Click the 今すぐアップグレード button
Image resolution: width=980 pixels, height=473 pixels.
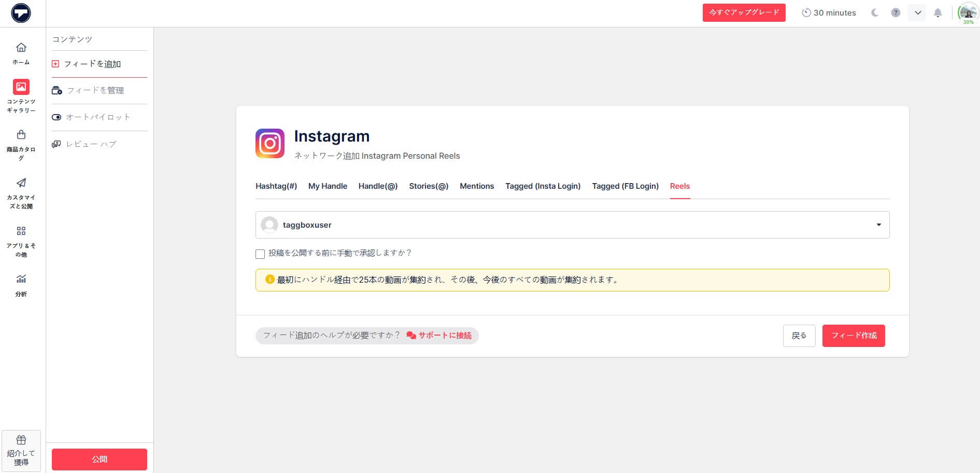coord(744,13)
